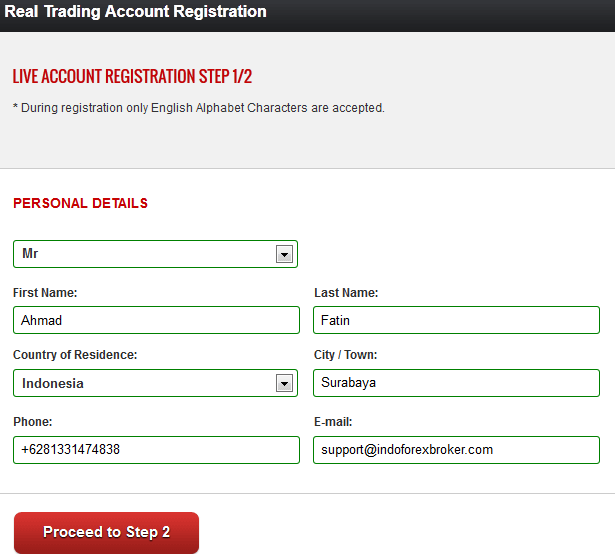Click the City / Town label
Screen dimensions: 615x554
tap(346, 355)
